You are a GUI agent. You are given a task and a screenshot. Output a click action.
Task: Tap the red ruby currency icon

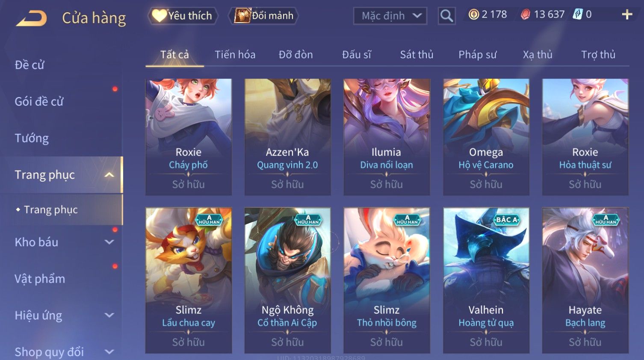(526, 15)
